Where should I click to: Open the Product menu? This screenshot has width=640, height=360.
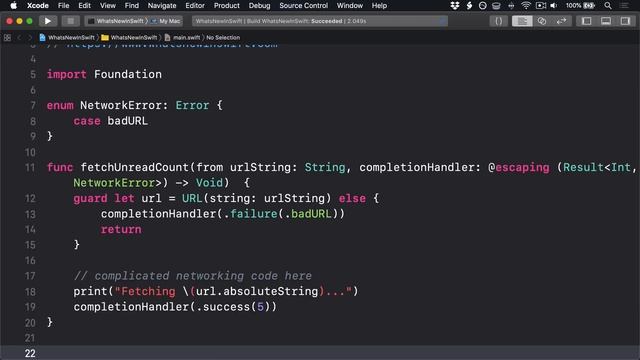227,5
